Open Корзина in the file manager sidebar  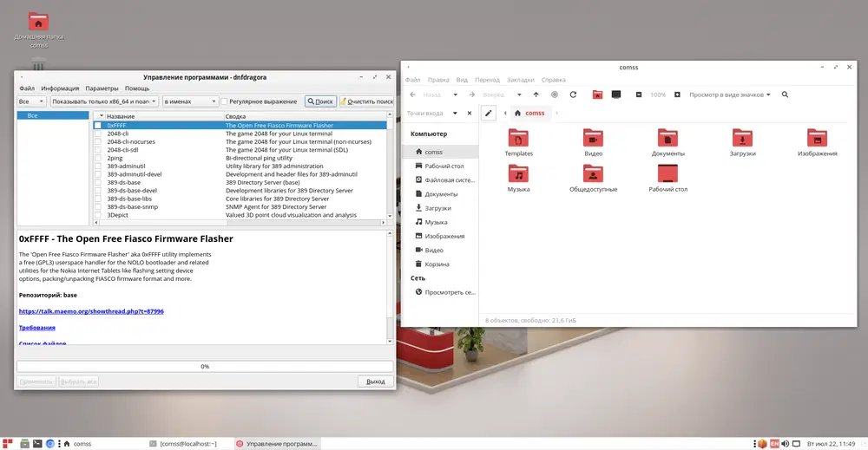(440, 264)
